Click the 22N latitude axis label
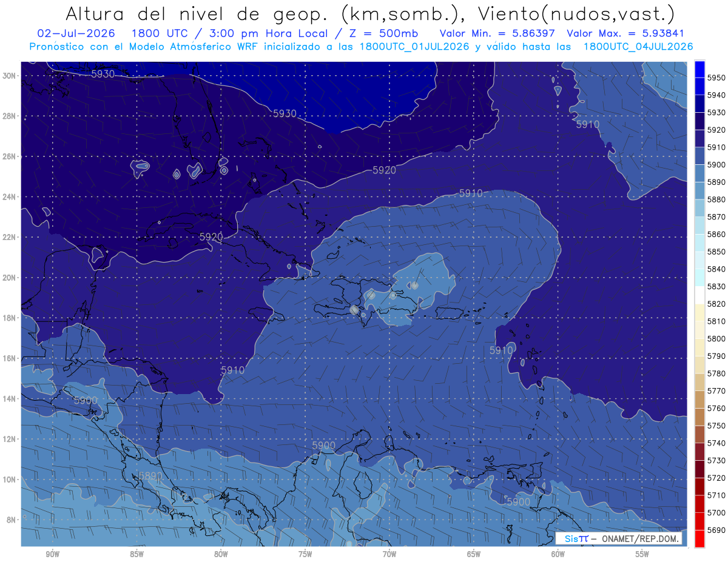 [x=8, y=237]
